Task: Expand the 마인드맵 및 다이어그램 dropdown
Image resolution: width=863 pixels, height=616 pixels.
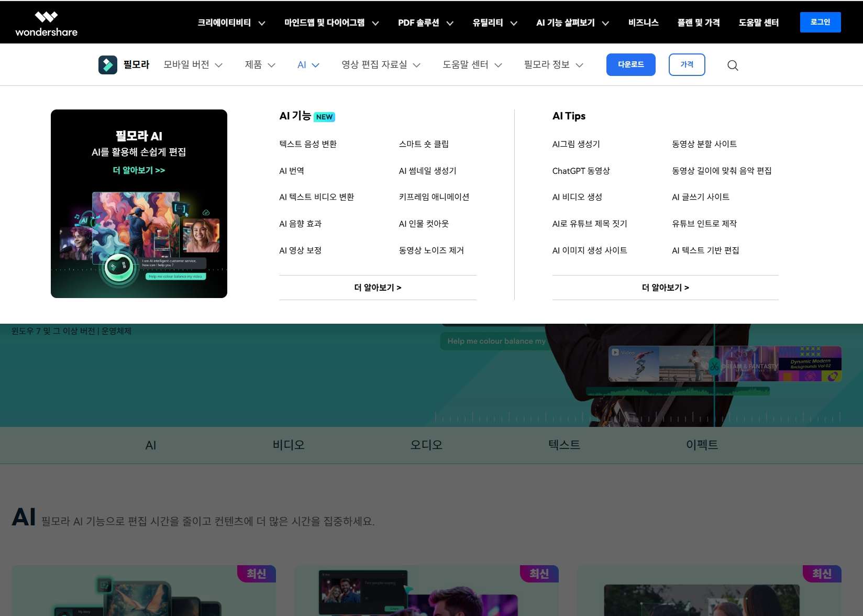Action: pyautogui.click(x=331, y=23)
